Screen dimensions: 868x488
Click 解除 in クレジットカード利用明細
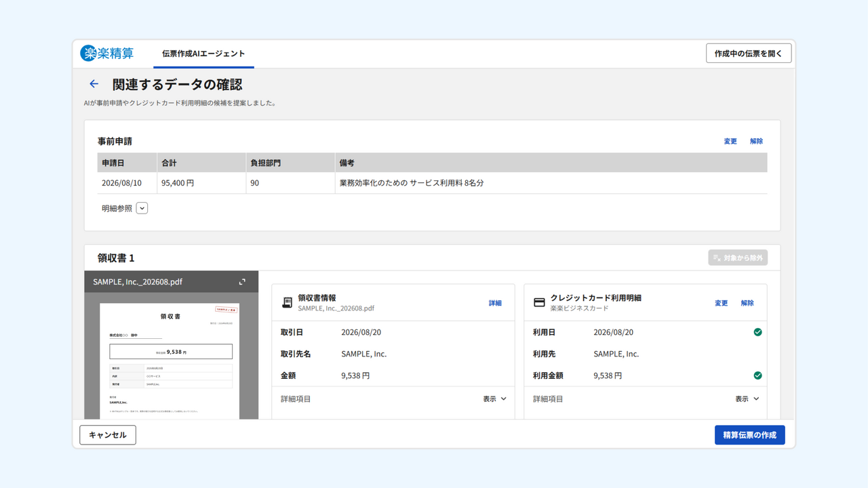click(747, 303)
